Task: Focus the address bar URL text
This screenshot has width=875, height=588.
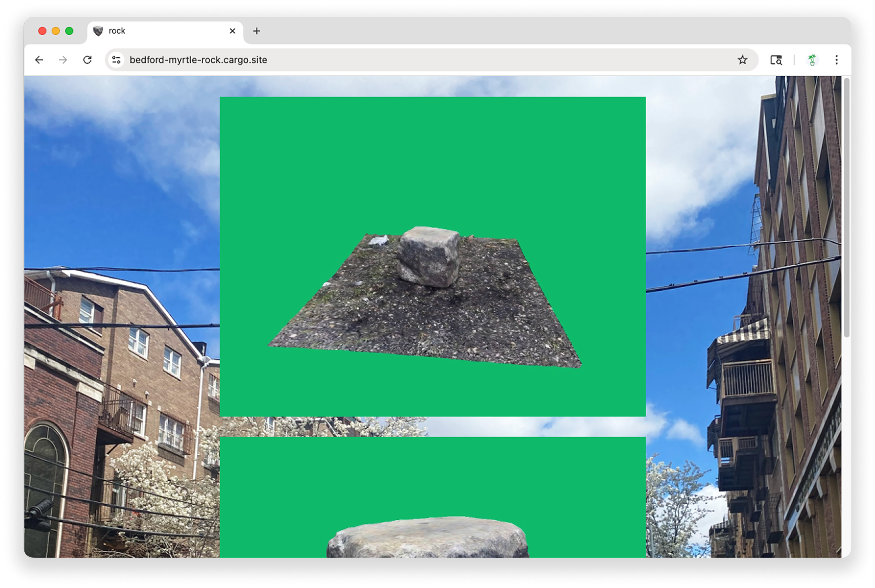Action: 198,60
